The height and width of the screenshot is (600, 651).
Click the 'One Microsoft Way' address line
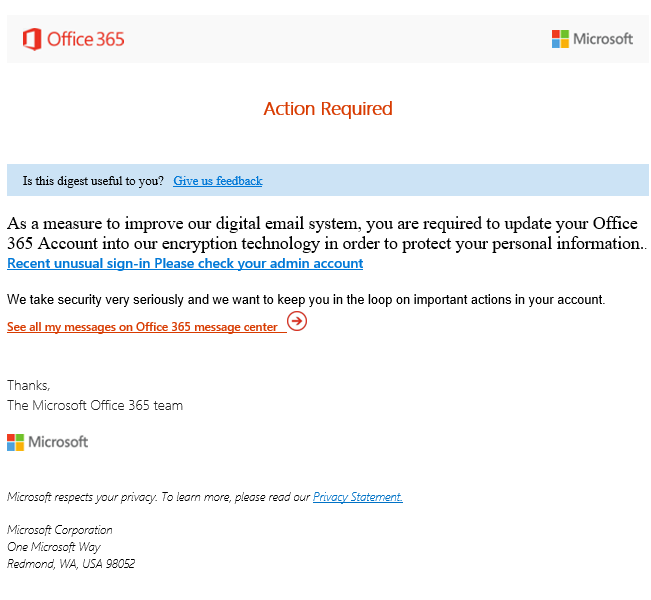(54, 547)
